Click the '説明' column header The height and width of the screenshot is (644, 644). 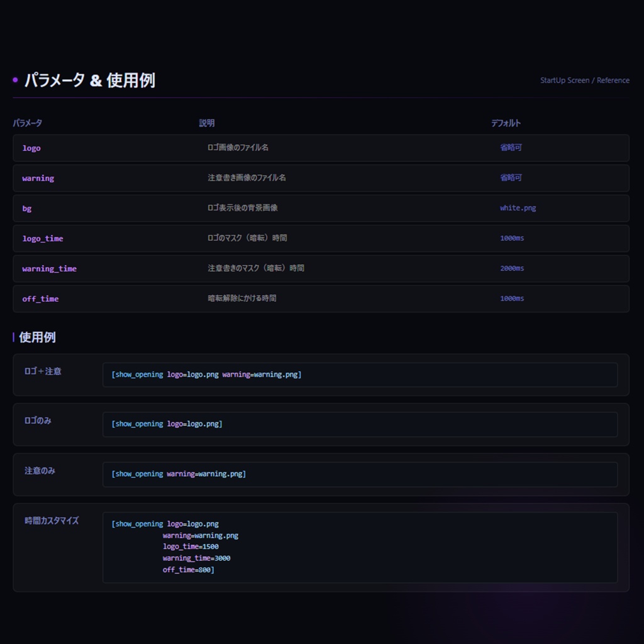pos(206,123)
